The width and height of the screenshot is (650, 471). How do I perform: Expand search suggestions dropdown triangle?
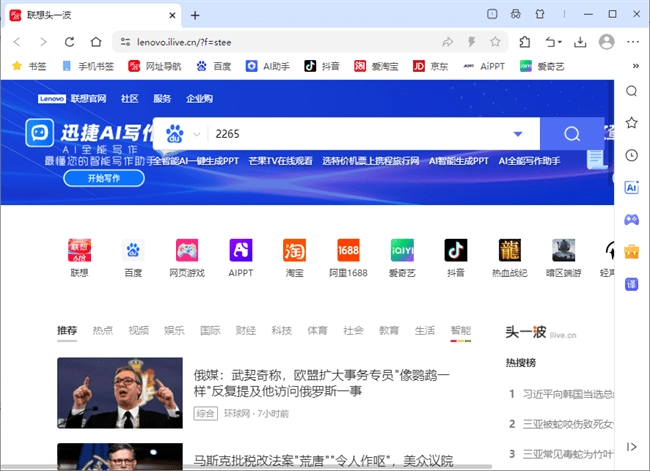(518, 134)
